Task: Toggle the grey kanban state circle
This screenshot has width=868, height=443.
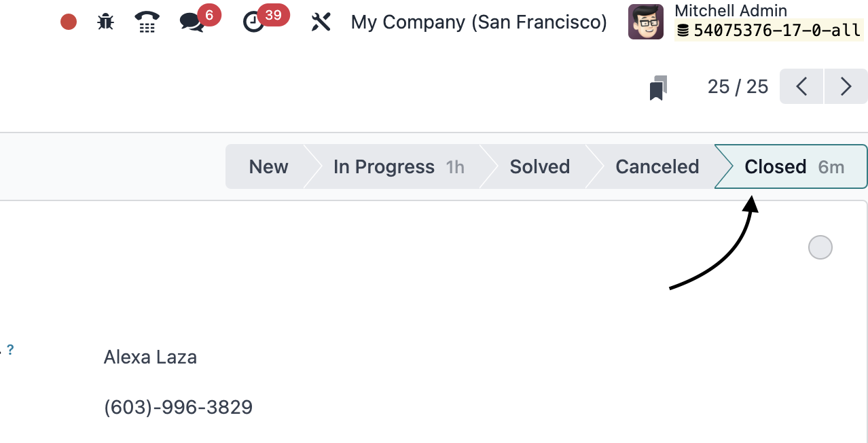Action: [x=820, y=247]
